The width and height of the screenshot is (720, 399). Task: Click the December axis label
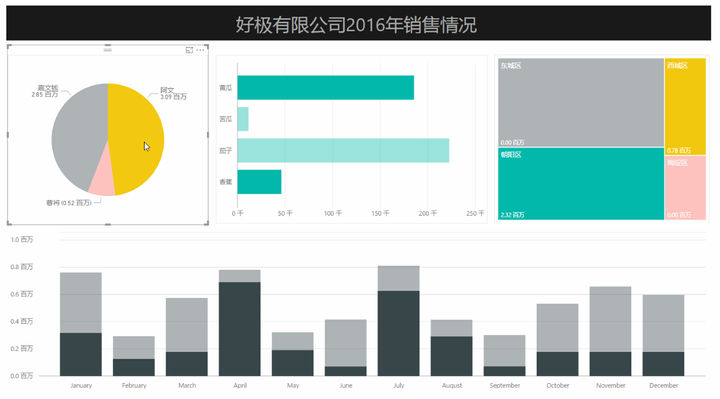(664, 386)
